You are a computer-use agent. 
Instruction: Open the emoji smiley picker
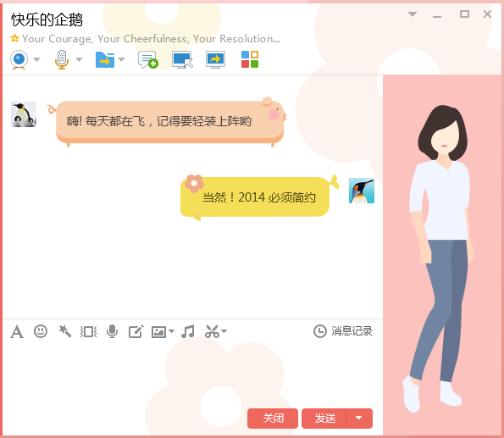click(41, 331)
